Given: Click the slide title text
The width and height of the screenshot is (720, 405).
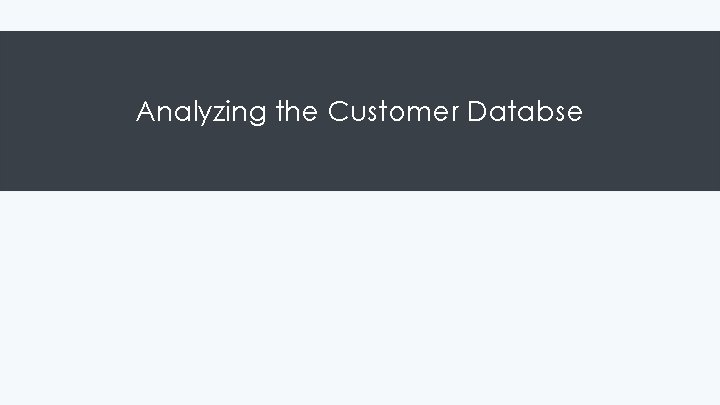Looking at the screenshot, I should [360, 112].
